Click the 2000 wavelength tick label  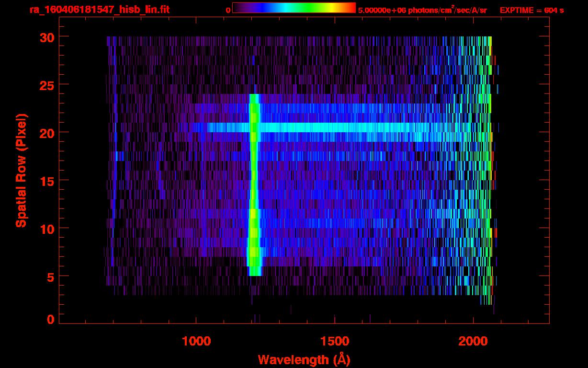(x=473, y=341)
